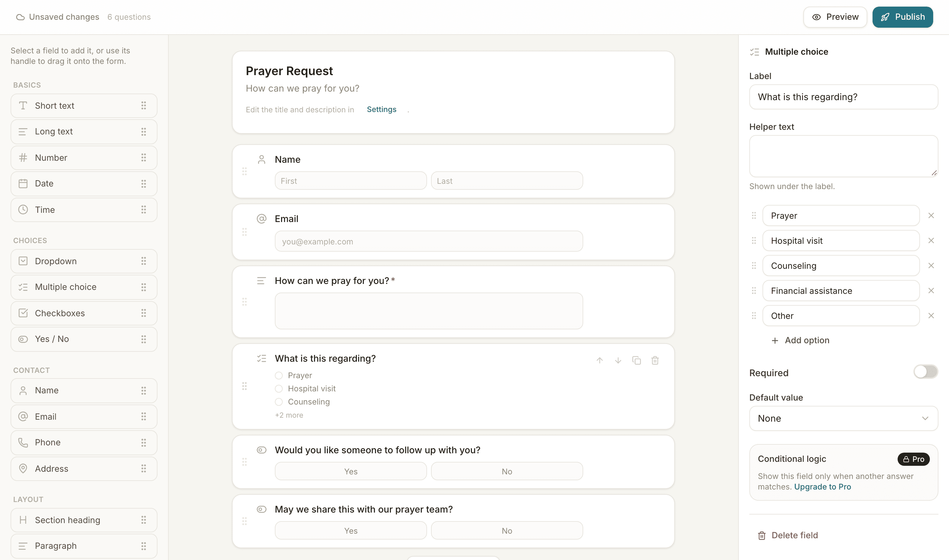Edit the Label input field
949x560 pixels.
click(x=844, y=97)
